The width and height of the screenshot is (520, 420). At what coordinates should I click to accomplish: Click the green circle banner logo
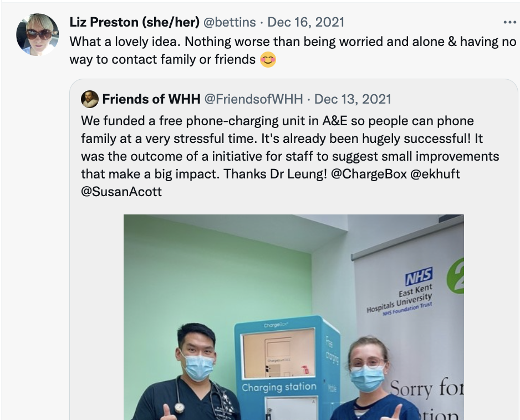click(456, 276)
